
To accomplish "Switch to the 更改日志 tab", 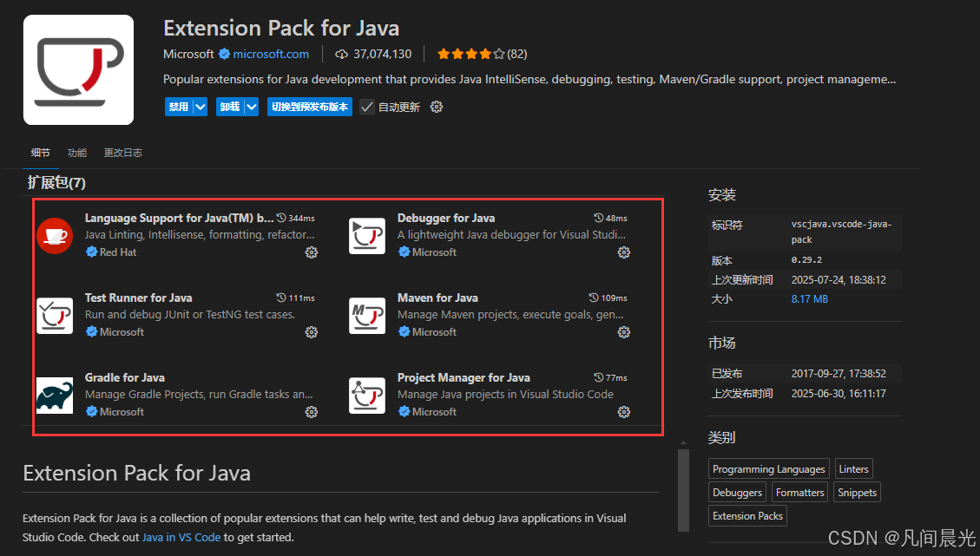I will pyautogui.click(x=123, y=153).
